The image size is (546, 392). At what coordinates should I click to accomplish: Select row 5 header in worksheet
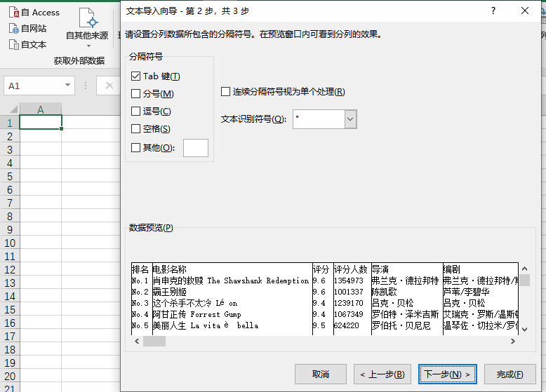tap(10, 176)
